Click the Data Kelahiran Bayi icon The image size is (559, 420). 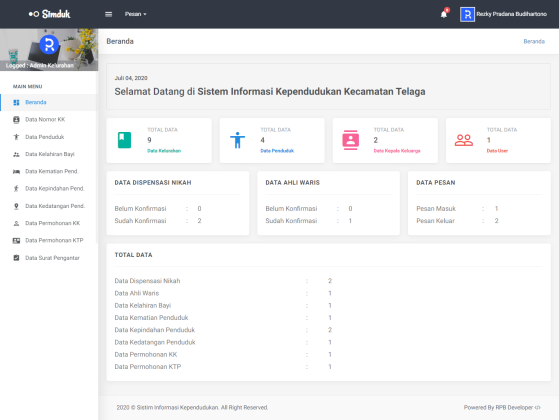pos(16,154)
